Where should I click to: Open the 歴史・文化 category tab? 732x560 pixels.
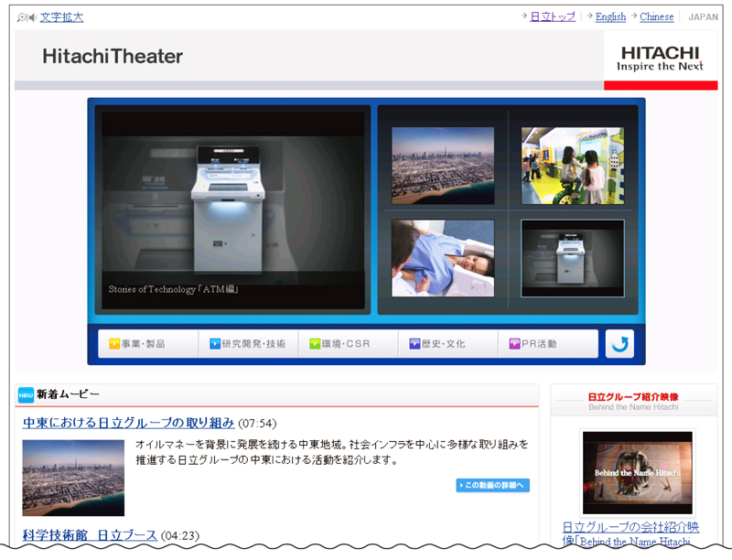point(448,344)
